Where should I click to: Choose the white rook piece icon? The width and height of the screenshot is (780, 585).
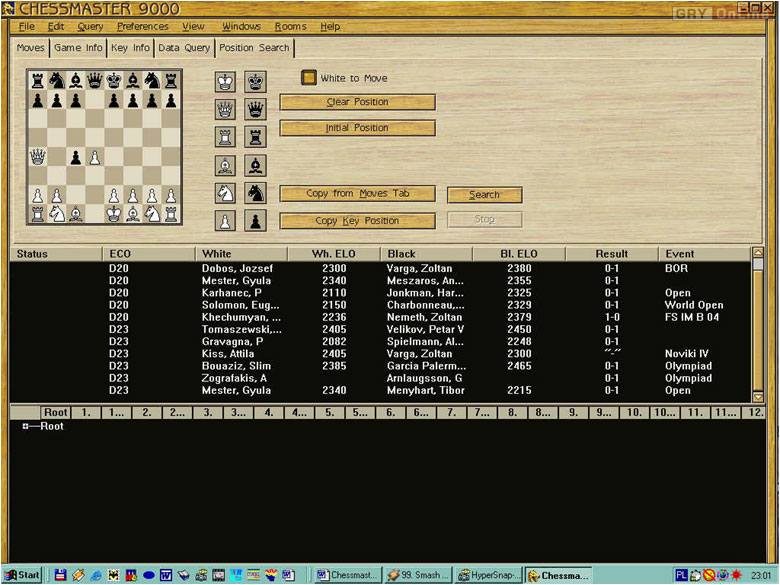click(x=225, y=137)
